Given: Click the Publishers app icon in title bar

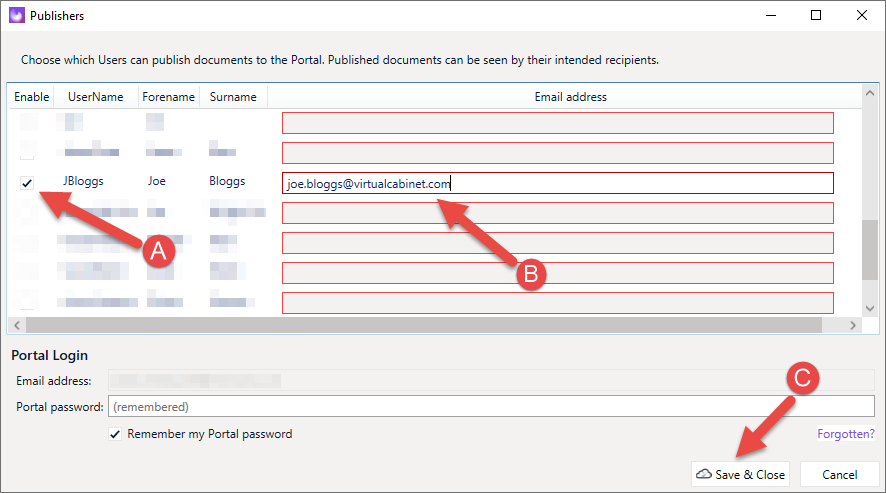Looking at the screenshot, I should click(17, 15).
